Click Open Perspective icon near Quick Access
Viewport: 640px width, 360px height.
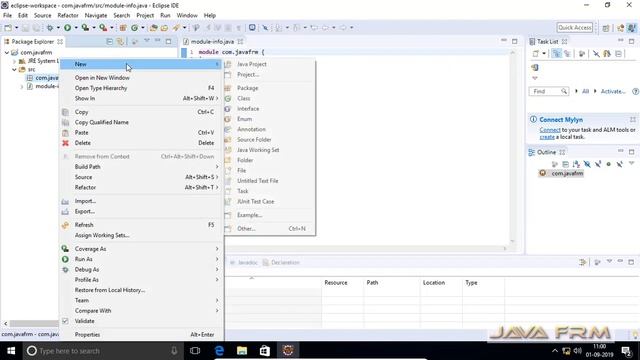coord(606,28)
